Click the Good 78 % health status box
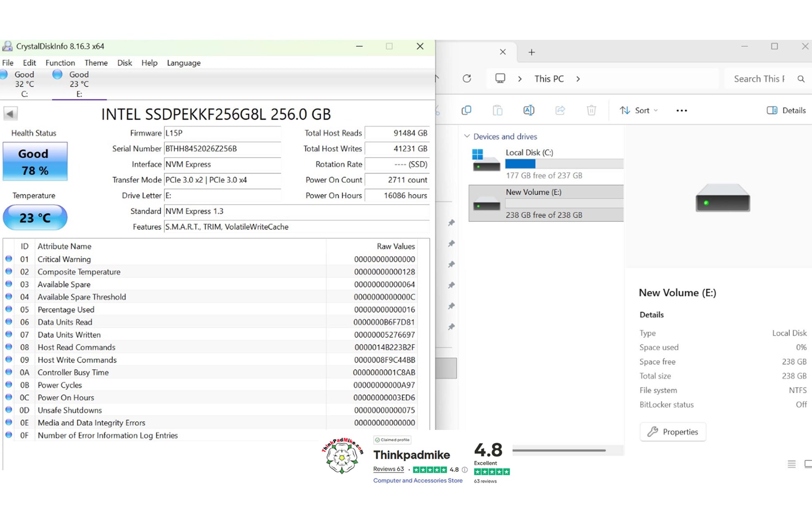 (35, 161)
